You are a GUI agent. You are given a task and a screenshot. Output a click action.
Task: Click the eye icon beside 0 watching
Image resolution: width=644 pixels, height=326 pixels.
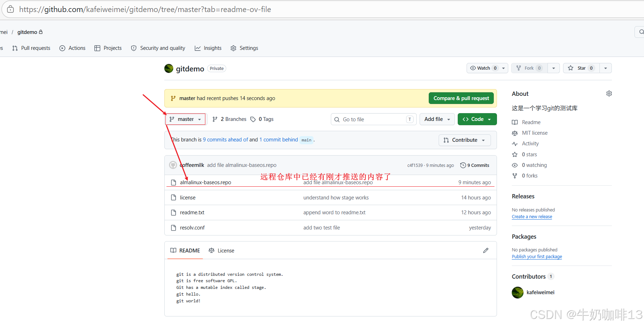coord(515,165)
